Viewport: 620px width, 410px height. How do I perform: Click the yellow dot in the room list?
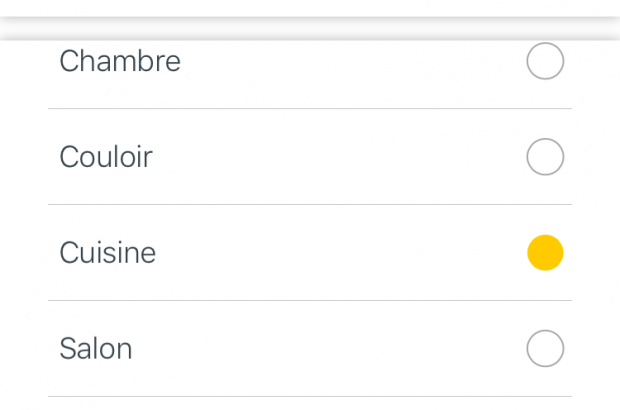coord(545,253)
